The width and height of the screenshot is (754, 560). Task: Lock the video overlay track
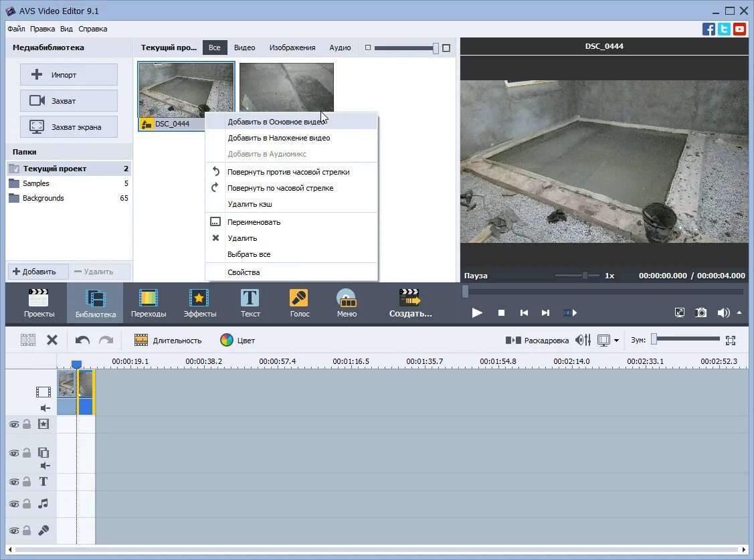click(27, 453)
